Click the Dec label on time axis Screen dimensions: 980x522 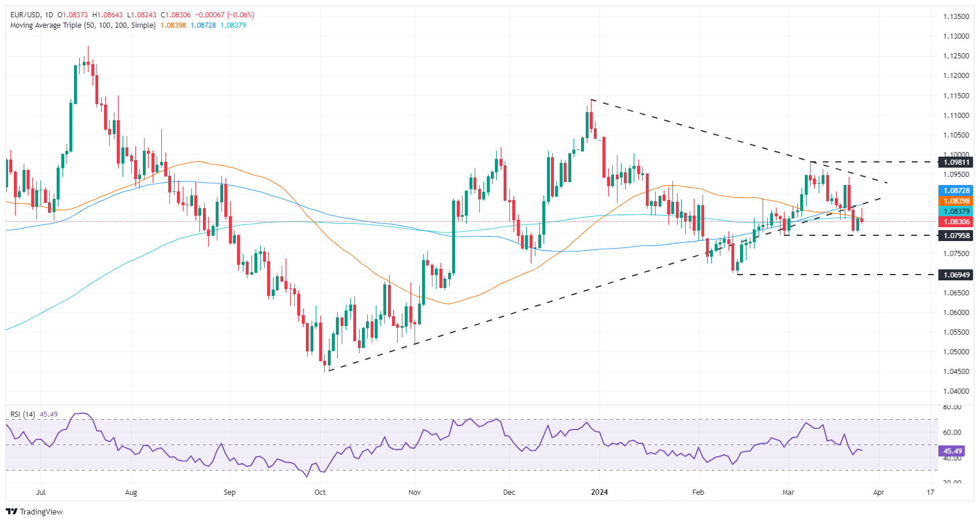pos(509,493)
